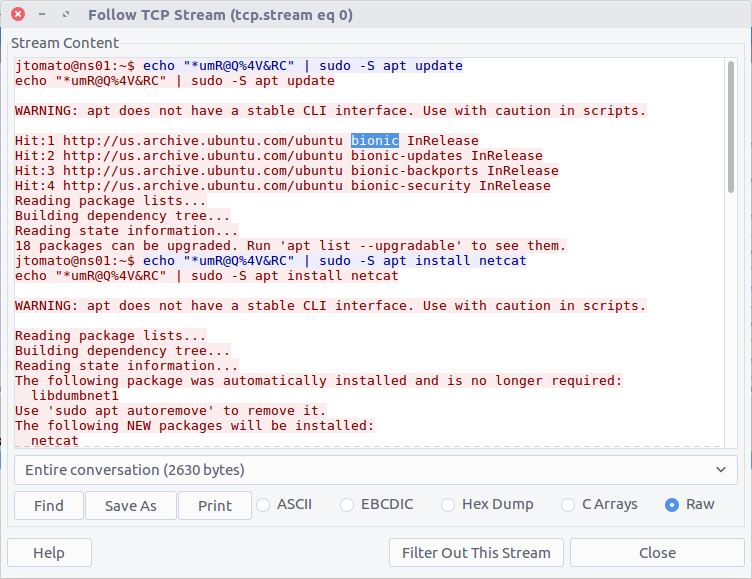752x579 pixels.
Task: Choose the Hex Dump radio option
Action: click(x=448, y=505)
